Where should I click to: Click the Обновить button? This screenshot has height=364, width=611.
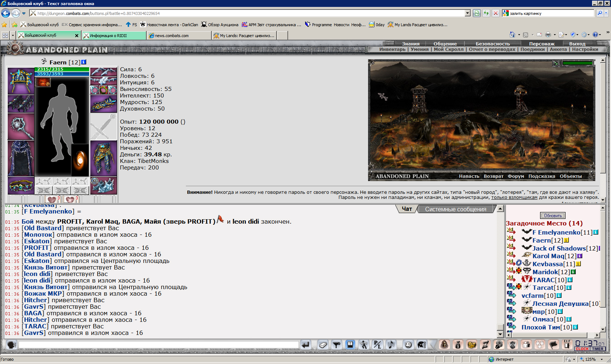553,216
